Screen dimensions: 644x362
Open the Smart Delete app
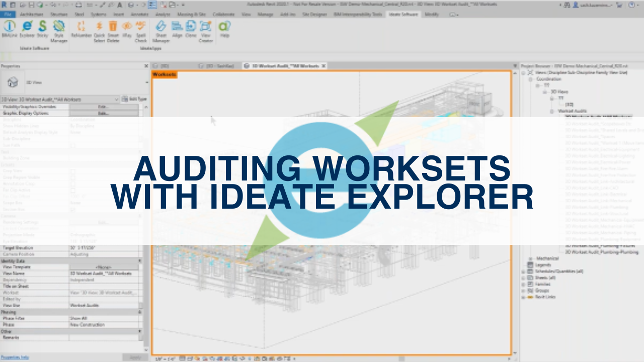click(113, 32)
